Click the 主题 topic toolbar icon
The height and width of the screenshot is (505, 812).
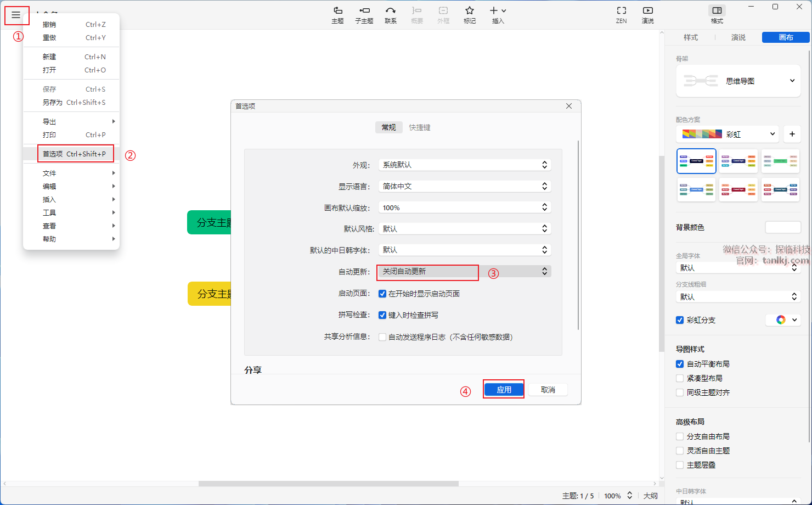pyautogui.click(x=337, y=11)
